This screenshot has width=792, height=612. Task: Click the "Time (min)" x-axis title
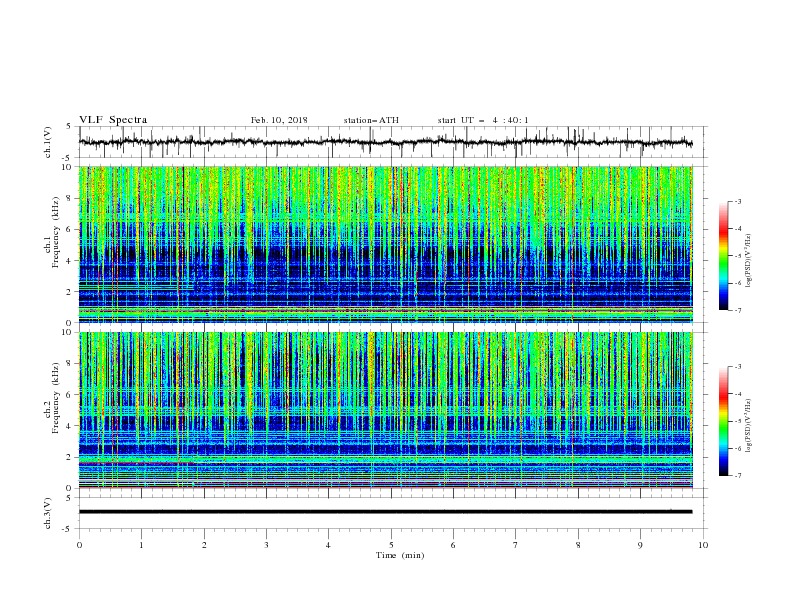click(400, 555)
